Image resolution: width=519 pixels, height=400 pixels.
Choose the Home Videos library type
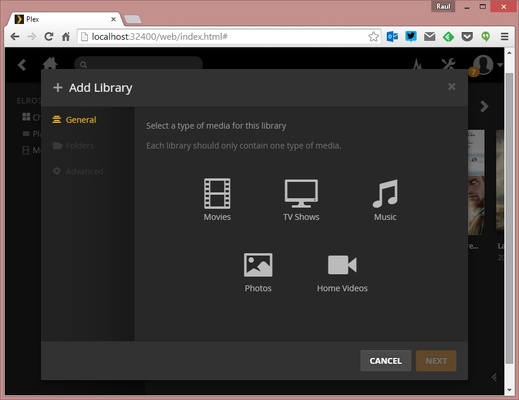342,273
